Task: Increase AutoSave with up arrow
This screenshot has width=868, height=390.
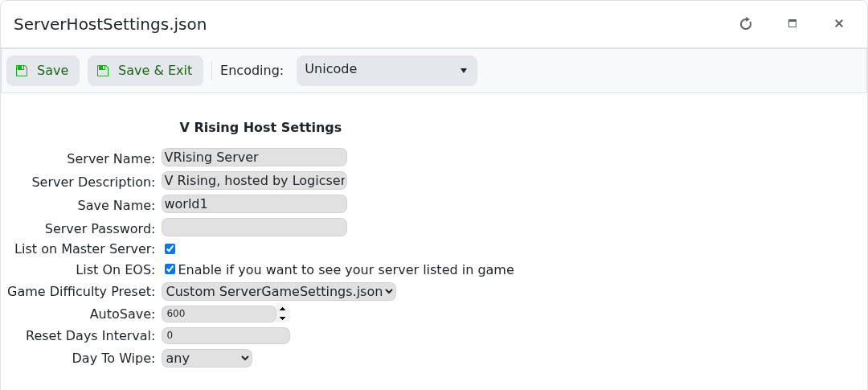Action: click(283, 310)
